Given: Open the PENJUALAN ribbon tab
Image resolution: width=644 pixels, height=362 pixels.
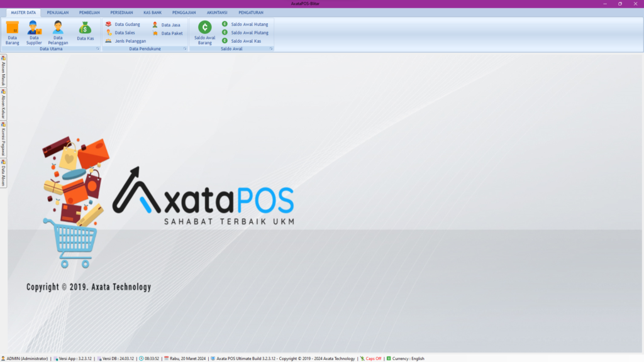Looking at the screenshot, I should (x=57, y=13).
